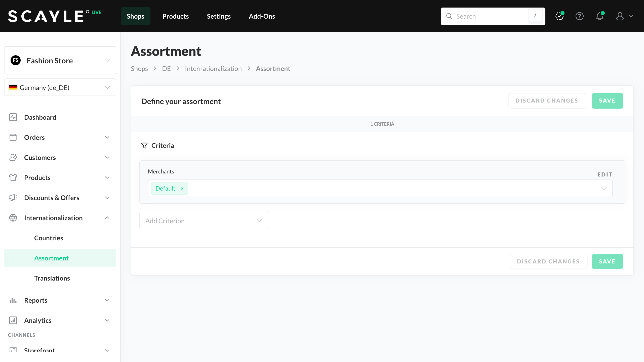The image size is (644, 362).
Task: Click the Discounts & Offers megaphone icon
Action: (13, 198)
